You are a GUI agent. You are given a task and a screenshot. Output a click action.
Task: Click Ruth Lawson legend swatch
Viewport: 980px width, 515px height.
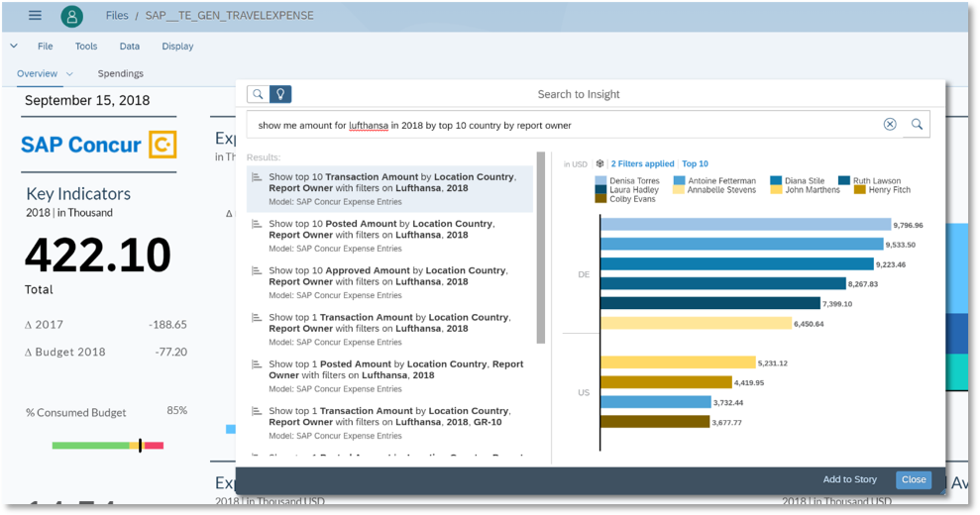click(x=843, y=180)
